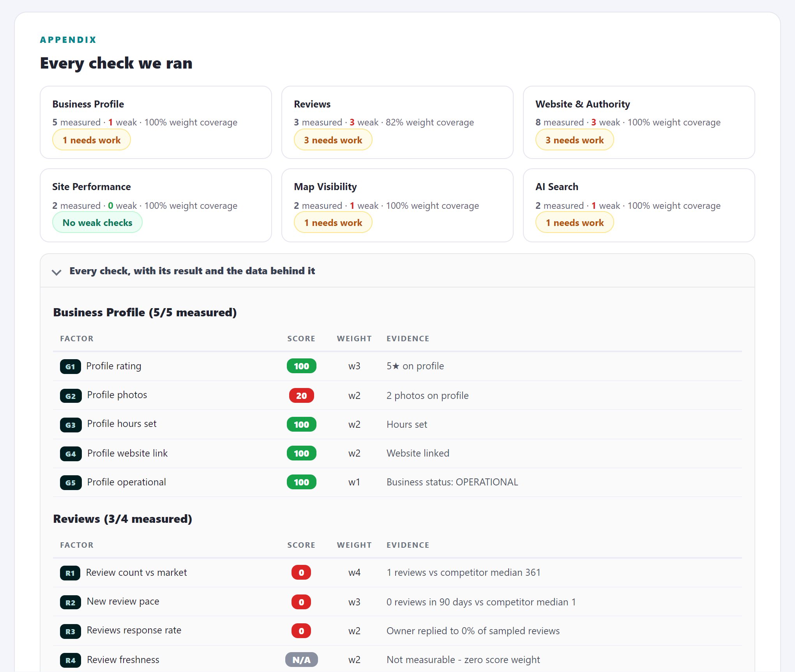Click '2 photos on profile' evidence text

coord(428,395)
